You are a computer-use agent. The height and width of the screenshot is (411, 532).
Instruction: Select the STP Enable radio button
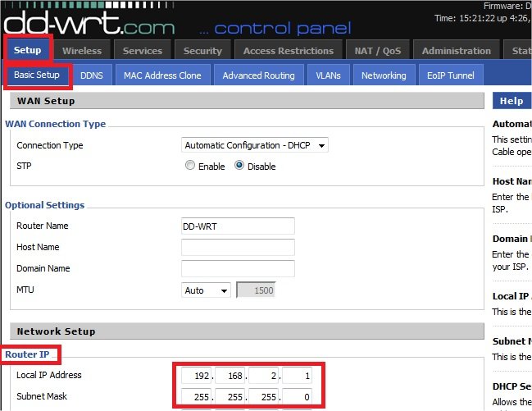[x=190, y=166]
